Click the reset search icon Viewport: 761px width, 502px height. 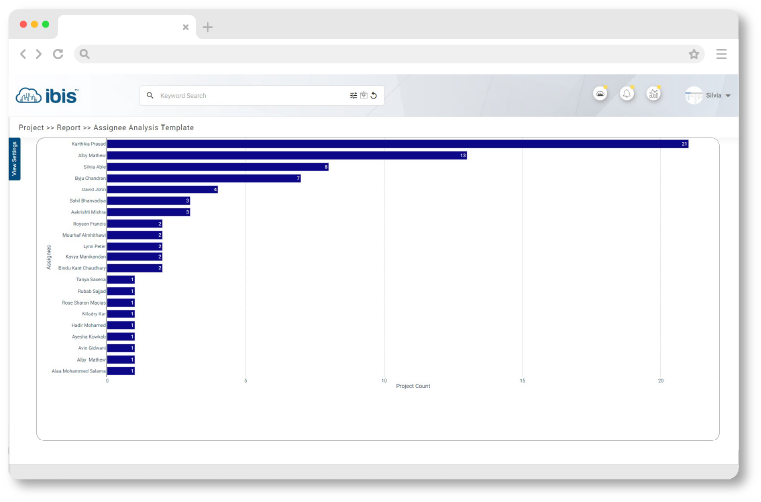(373, 96)
